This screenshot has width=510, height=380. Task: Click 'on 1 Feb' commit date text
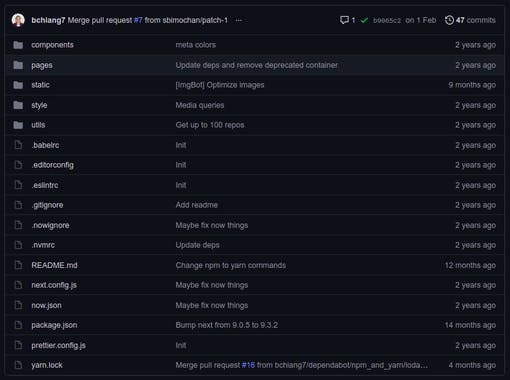tap(421, 20)
